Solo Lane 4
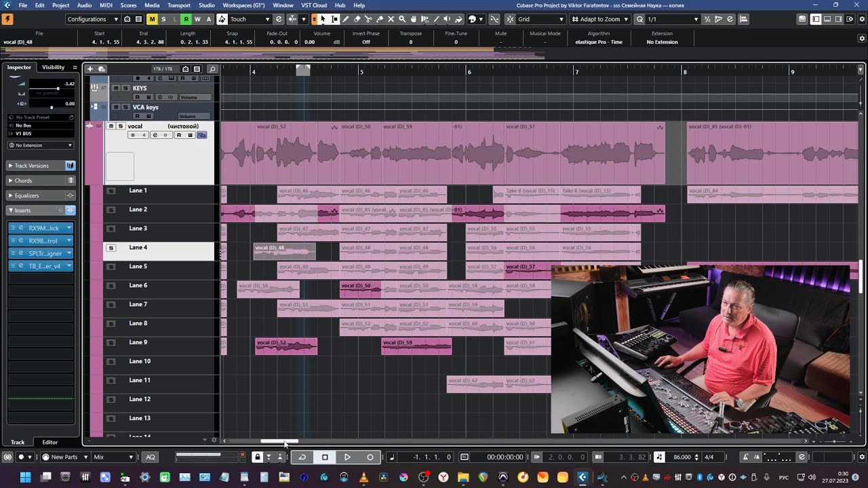This screenshot has width=868, height=488. [111, 247]
